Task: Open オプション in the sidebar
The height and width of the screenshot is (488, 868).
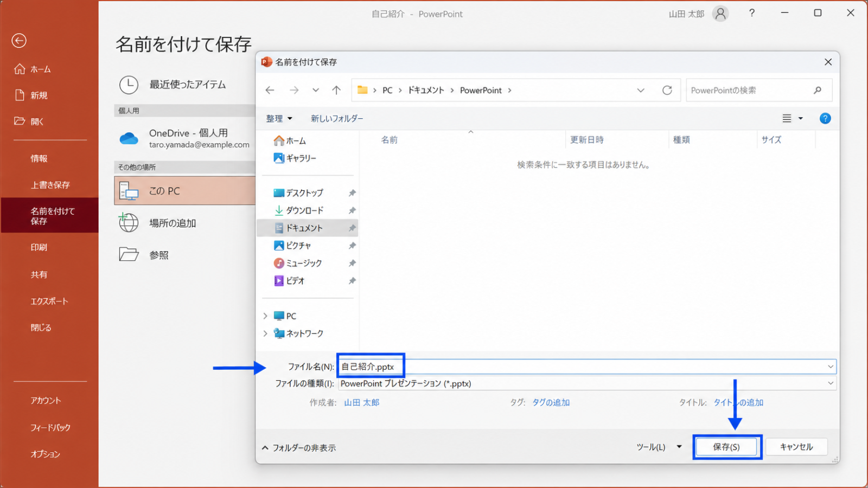Action: click(x=45, y=454)
